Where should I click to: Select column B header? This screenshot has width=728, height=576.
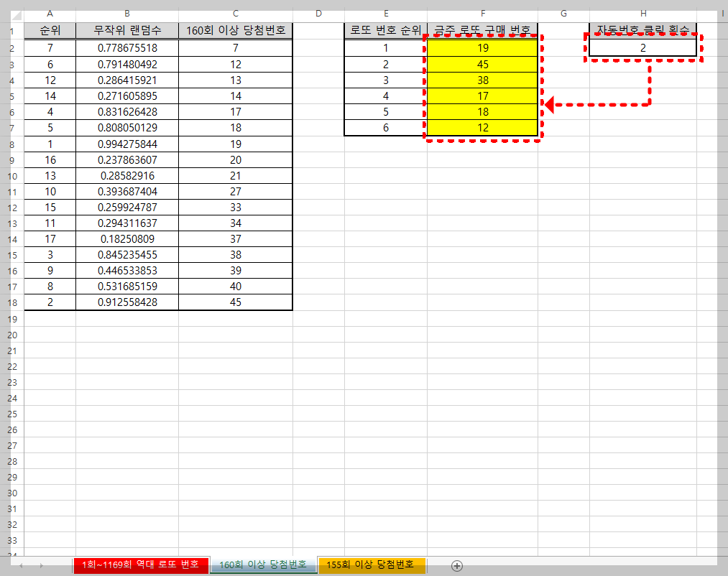127,14
